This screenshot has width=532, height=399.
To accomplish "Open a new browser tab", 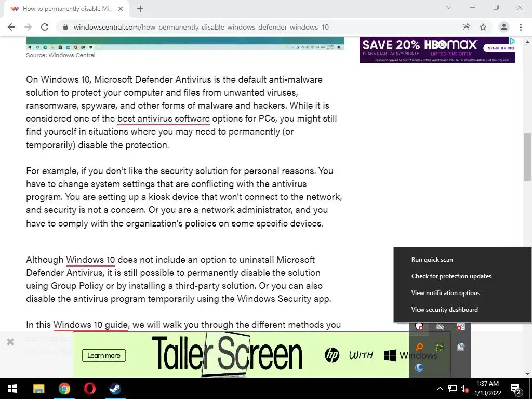I will 140,9.
